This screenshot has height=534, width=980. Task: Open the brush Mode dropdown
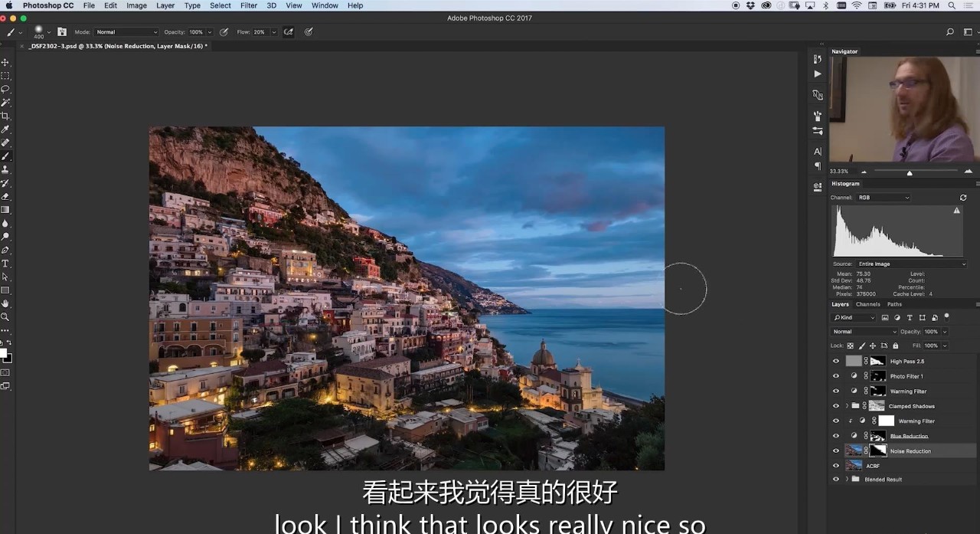point(126,32)
